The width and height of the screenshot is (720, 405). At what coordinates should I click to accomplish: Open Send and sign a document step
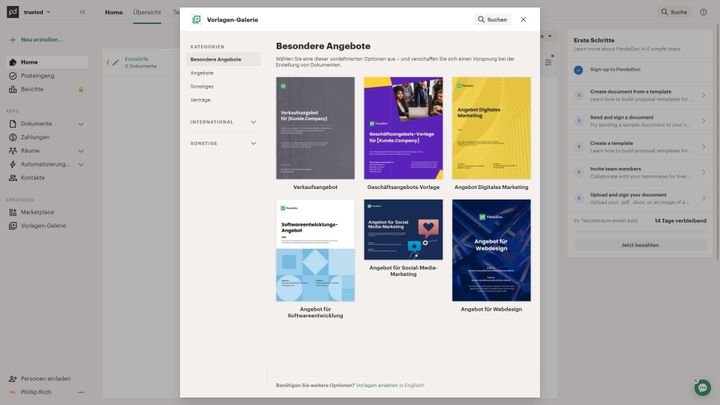point(640,121)
